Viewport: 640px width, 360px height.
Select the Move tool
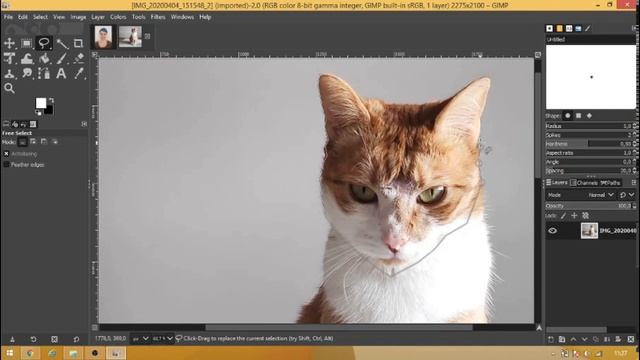(x=9, y=43)
